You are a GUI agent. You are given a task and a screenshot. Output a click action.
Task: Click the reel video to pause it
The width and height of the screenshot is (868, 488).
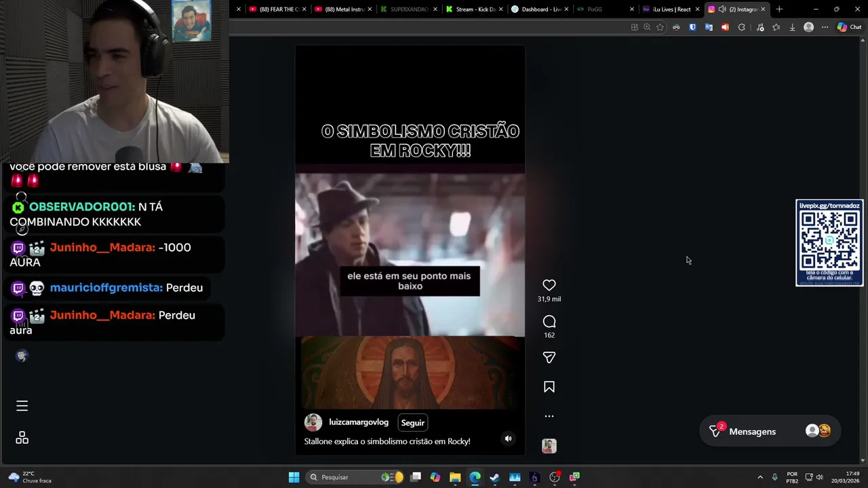410,251
